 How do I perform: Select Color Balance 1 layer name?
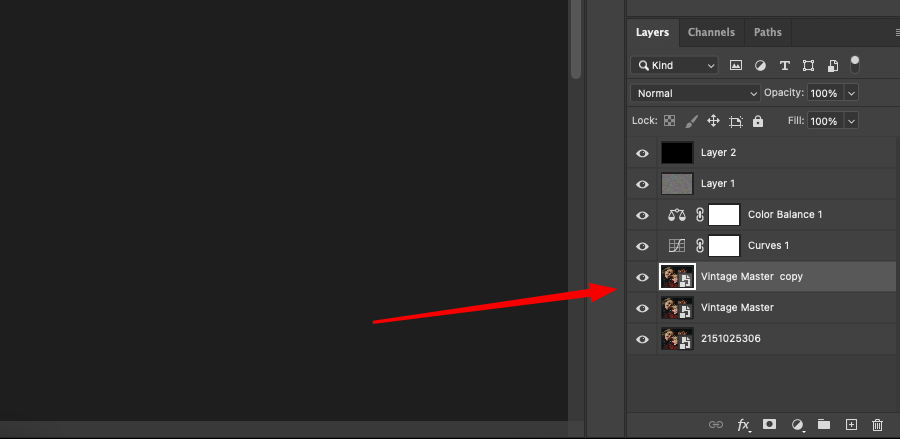[x=785, y=215]
